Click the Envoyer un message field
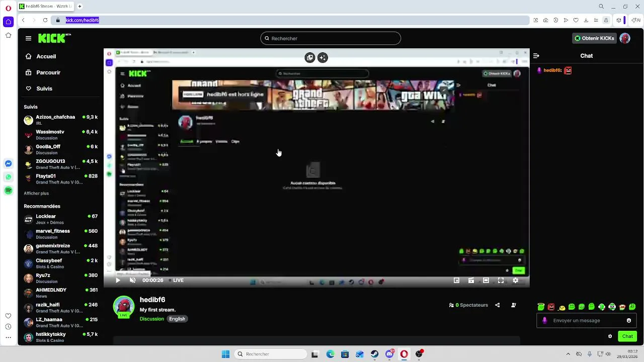The image size is (644, 362). pos(587,320)
